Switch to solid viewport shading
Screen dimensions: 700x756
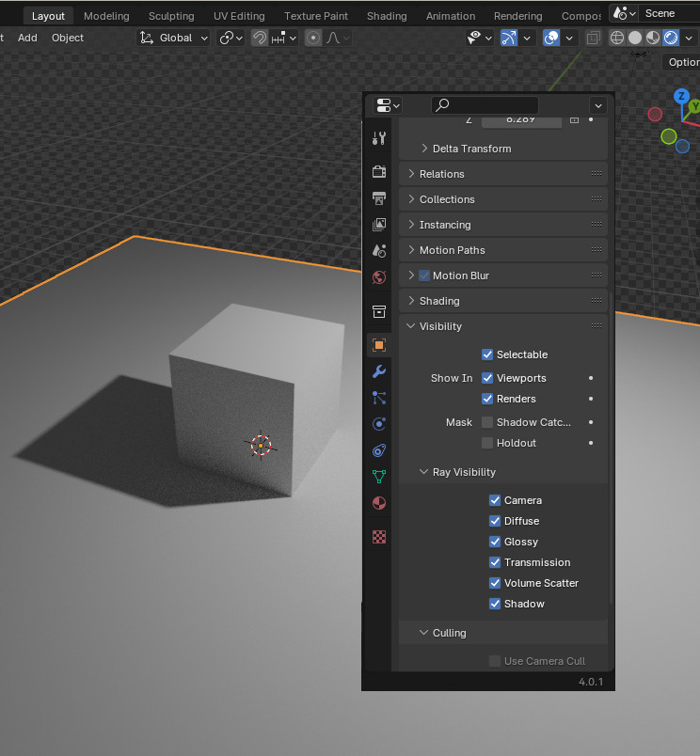click(x=635, y=38)
